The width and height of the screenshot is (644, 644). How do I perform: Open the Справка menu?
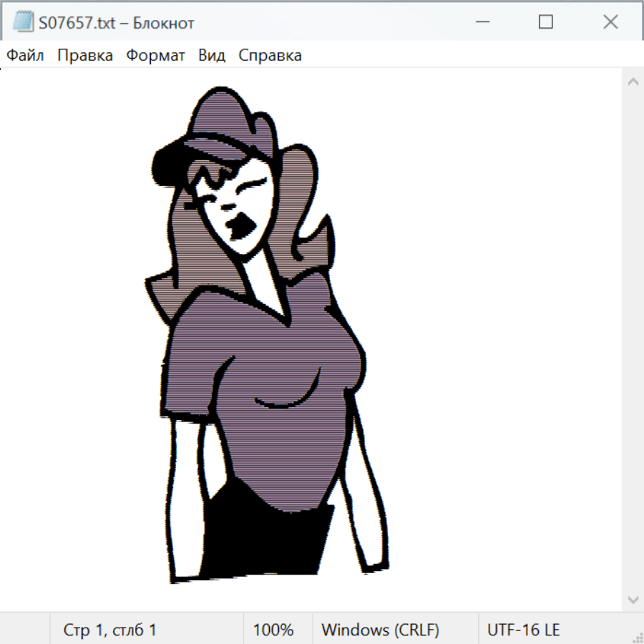pyautogui.click(x=270, y=56)
